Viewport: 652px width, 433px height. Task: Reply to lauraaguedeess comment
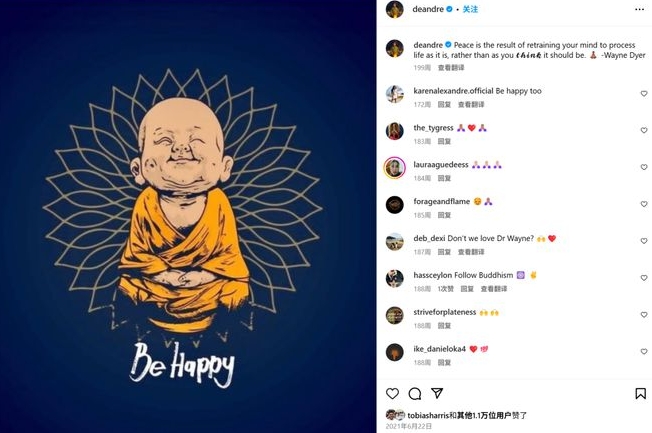[x=444, y=178]
